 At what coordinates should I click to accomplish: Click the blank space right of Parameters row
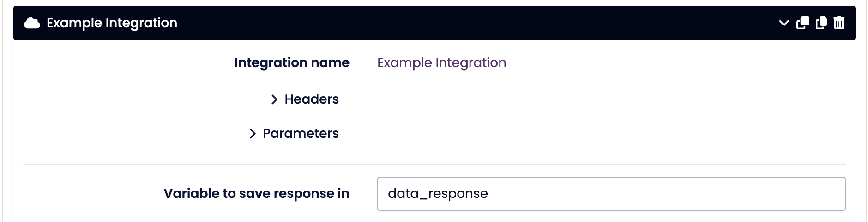point(554,134)
